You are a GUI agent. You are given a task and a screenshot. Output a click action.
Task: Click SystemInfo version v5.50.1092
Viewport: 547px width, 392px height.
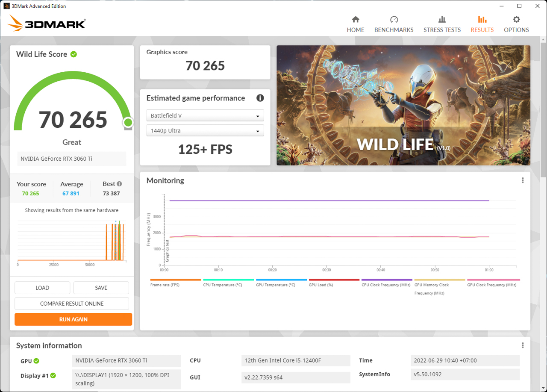pyautogui.click(x=465, y=374)
